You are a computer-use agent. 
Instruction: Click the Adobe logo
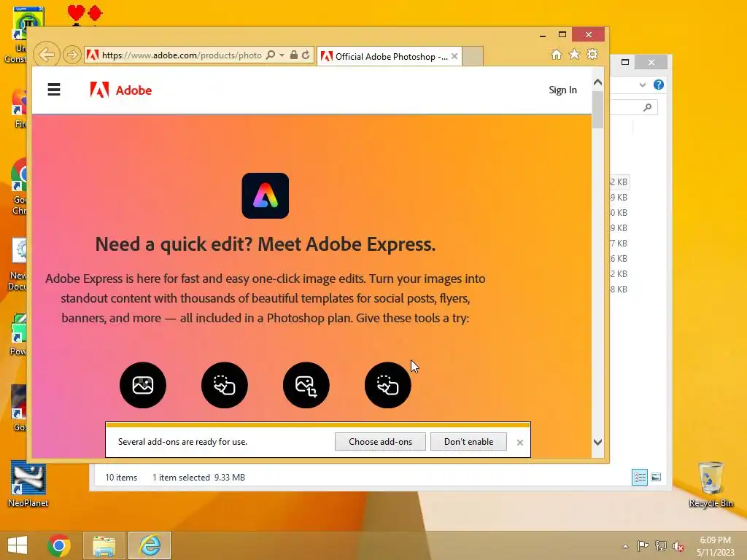[120, 90]
